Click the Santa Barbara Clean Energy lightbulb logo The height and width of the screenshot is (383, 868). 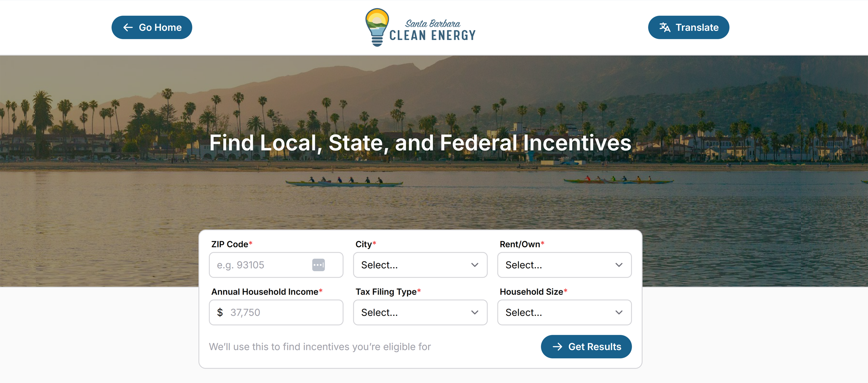click(x=377, y=27)
